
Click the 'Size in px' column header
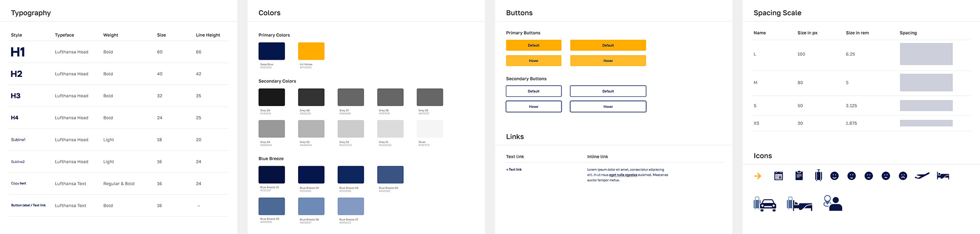(807, 33)
